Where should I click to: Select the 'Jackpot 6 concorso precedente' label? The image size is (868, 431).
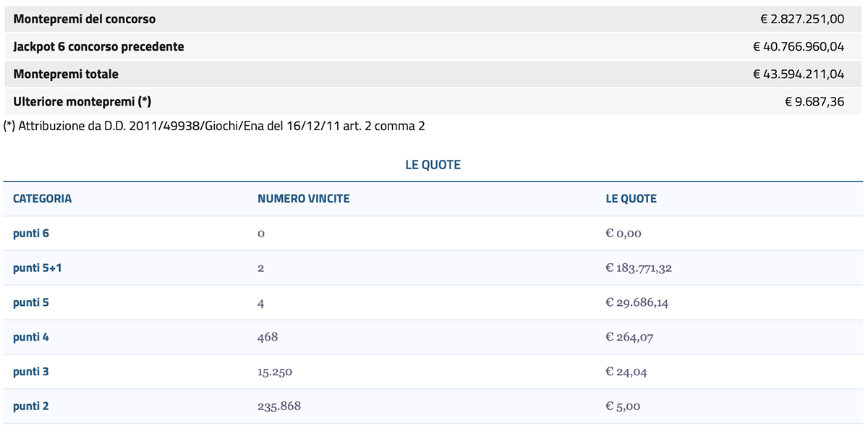pyautogui.click(x=98, y=46)
